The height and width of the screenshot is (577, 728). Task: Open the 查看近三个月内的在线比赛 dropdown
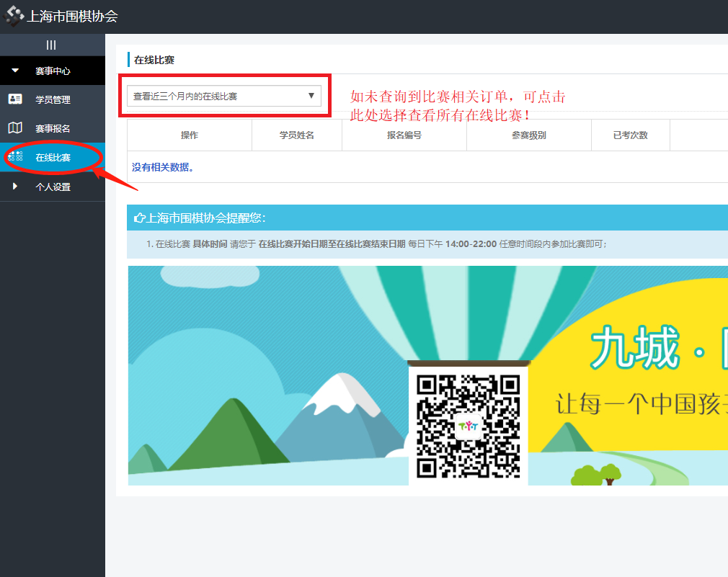click(x=223, y=96)
